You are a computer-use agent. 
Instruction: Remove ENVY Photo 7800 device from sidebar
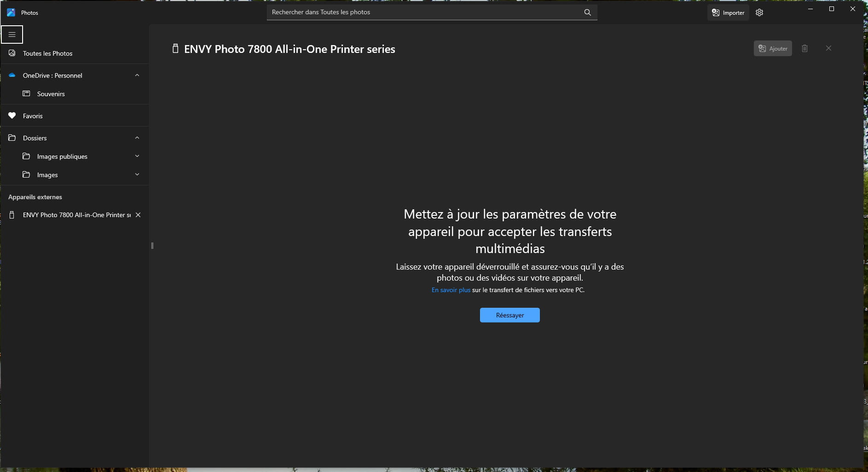tap(138, 215)
